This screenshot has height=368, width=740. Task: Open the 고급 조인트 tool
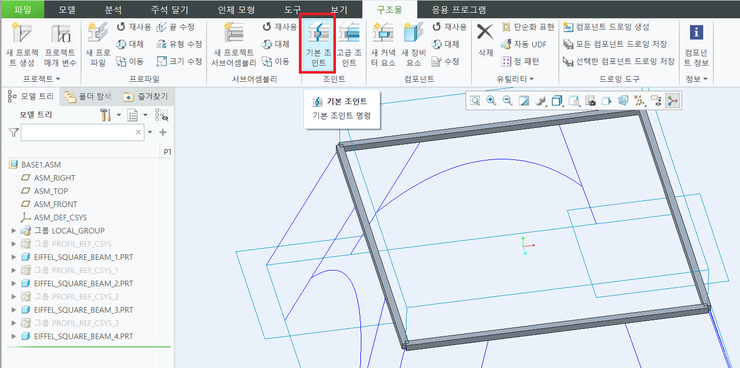[x=349, y=44]
